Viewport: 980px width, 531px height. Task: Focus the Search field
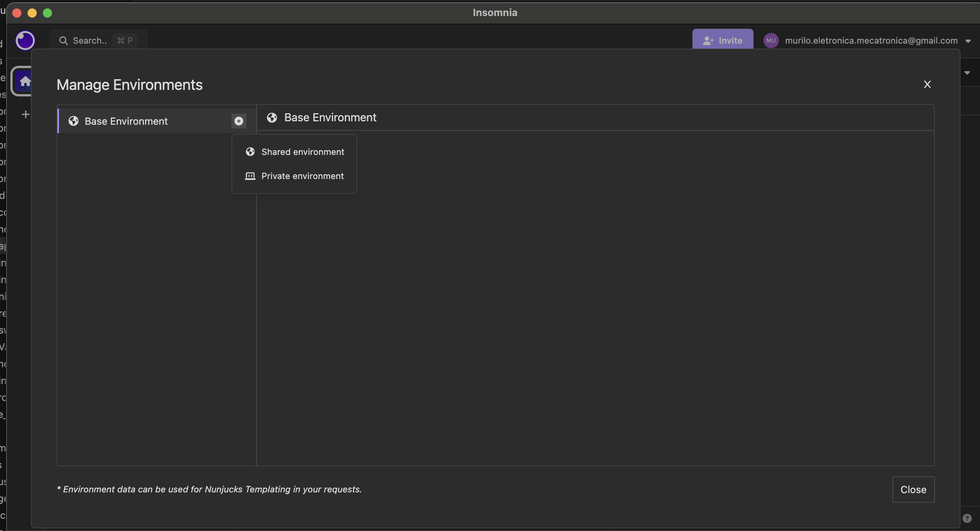click(99, 41)
